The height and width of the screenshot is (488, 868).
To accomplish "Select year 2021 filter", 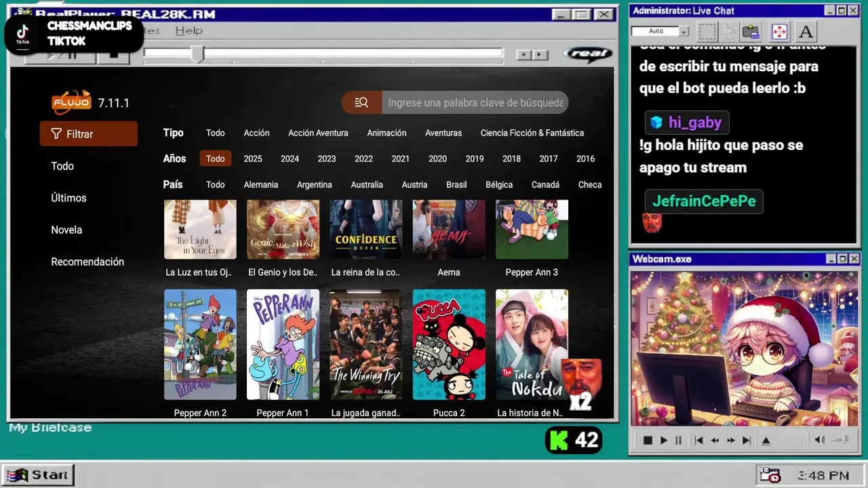I will pyautogui.click(x=401, y=159).
